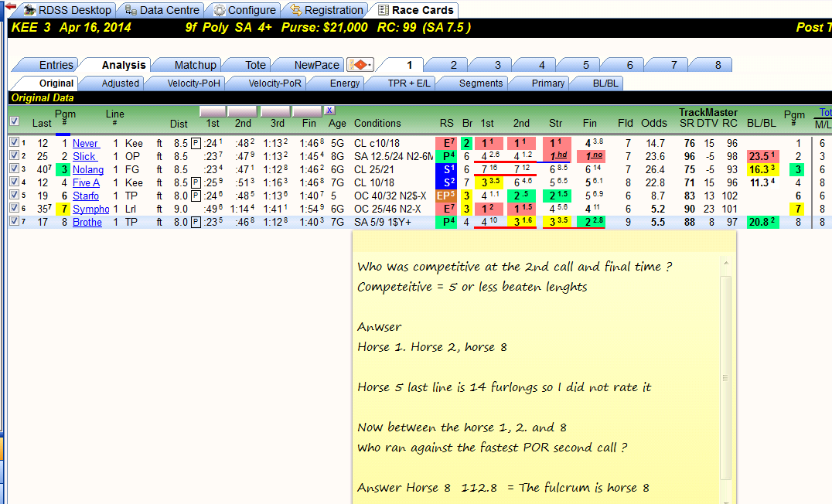Click the sticky note scrollbar grip
Image resolution: width=832 pixels, height=504 pixels.
725,378
